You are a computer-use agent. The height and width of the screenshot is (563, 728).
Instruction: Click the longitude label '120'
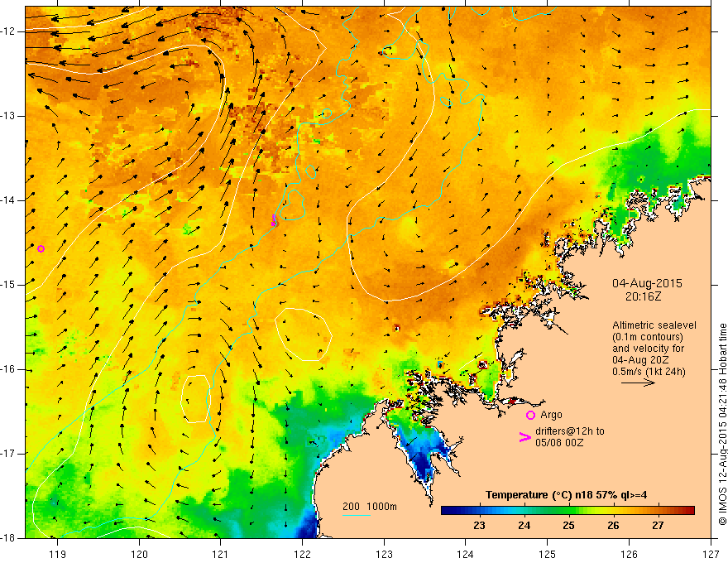(139, 554)
